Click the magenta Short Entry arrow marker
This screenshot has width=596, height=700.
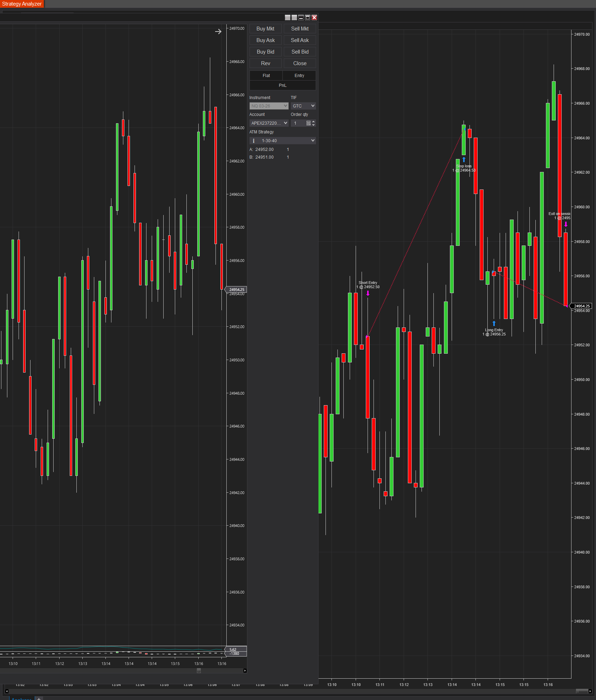[368, 293]
